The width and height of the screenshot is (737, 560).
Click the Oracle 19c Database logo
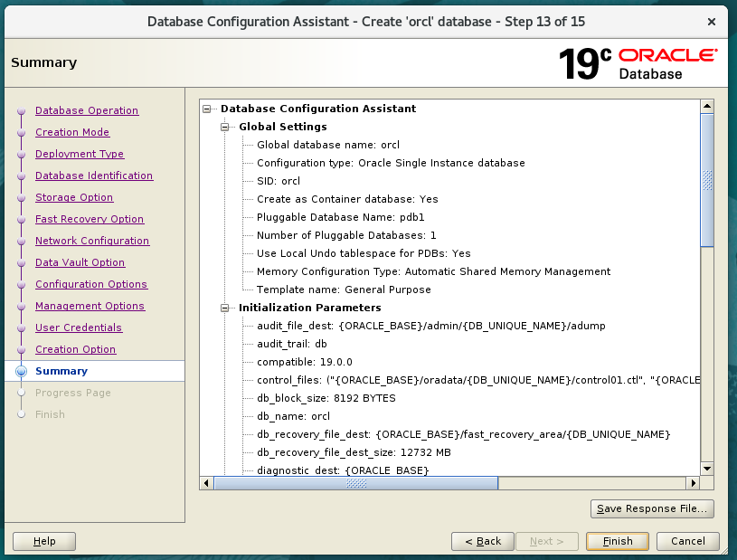[x=638, y=64]
